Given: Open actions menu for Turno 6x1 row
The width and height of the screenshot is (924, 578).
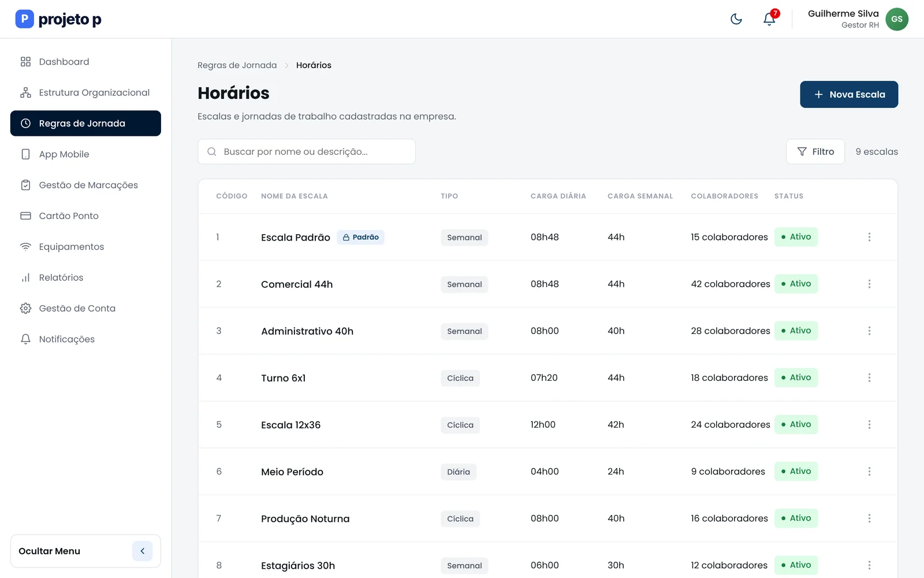Looking at the screenshot, I should pyautogui.click(x=869, y=377).
